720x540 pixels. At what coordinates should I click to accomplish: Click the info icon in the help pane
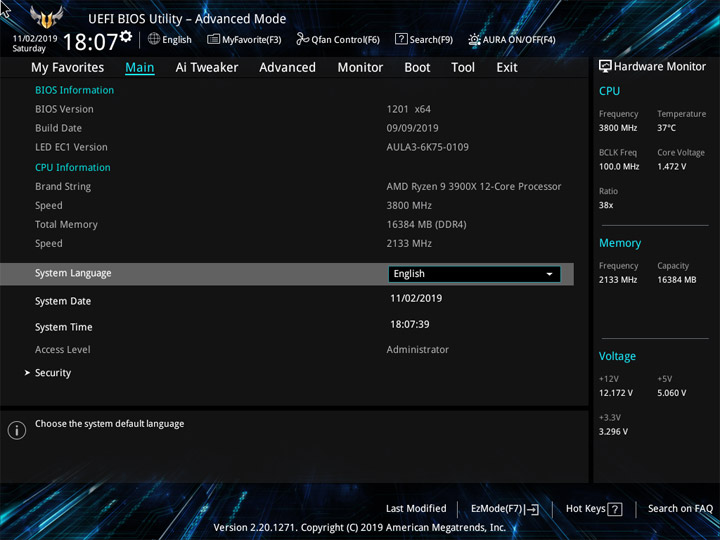(x=17, y=430)
